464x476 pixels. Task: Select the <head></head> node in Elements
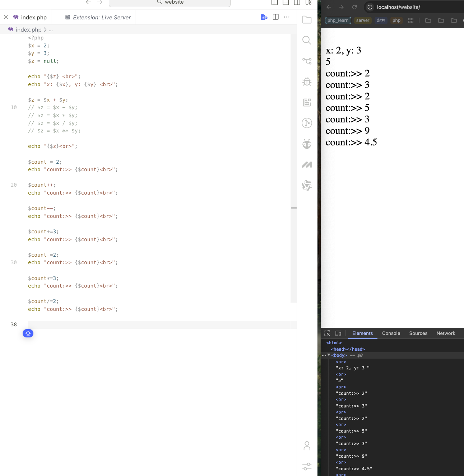tap(348, 349)
